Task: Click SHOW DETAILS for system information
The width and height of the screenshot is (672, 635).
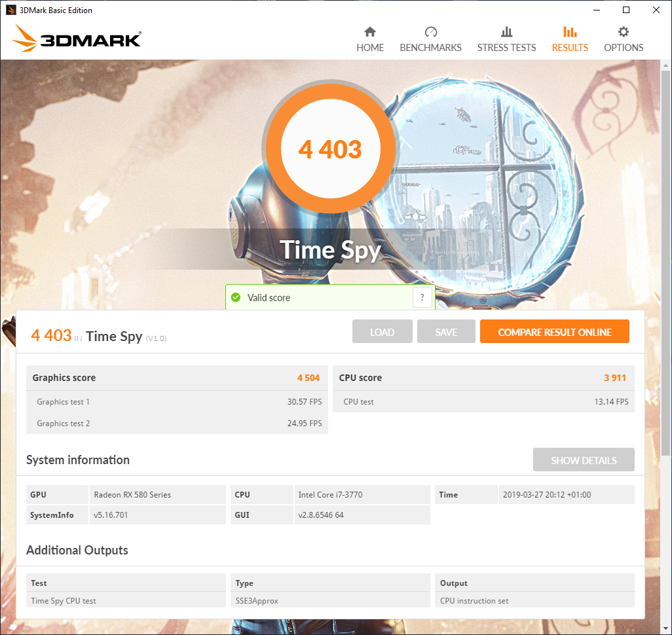Action: 584,460
